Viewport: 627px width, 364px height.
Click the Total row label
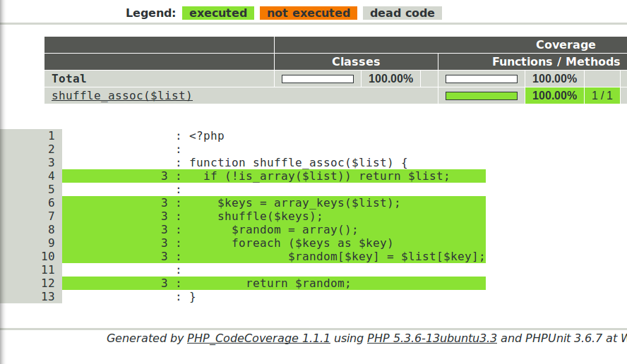68,79
